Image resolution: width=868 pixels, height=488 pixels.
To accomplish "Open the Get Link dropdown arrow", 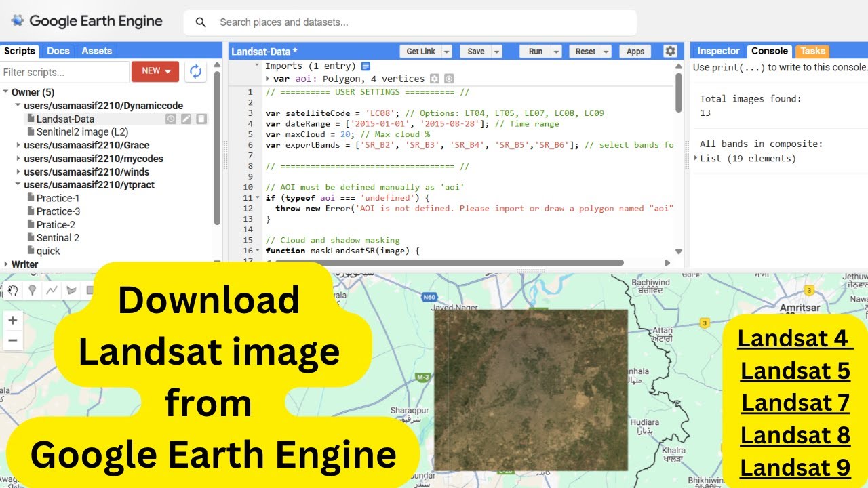I will point(446,52).
